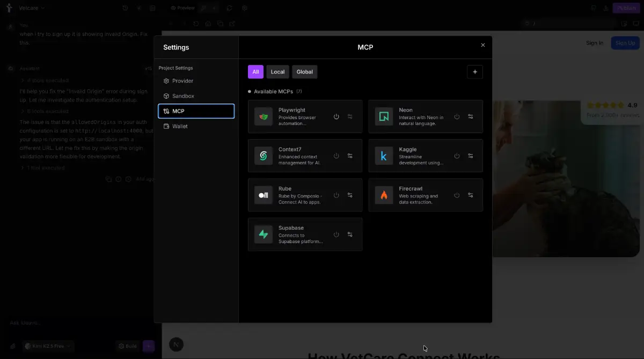Open Playwright MCP configuration sliders

click(350, 116)
